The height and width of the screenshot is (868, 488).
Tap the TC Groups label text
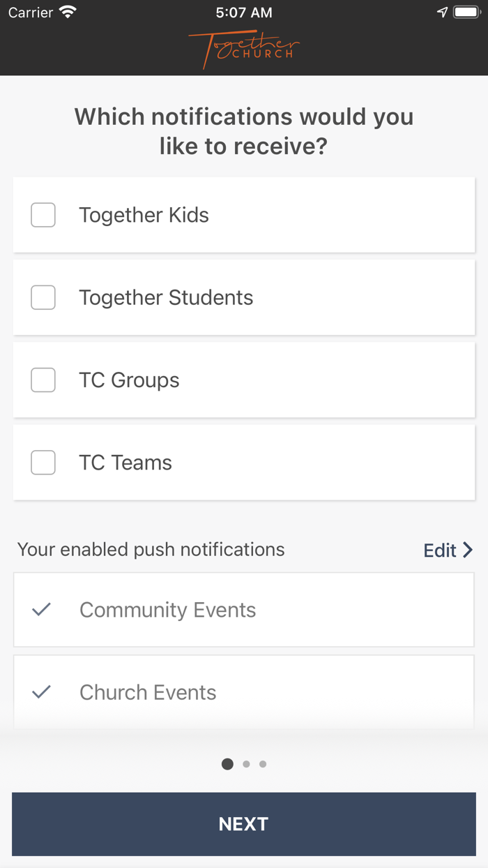tap(129, 380)
